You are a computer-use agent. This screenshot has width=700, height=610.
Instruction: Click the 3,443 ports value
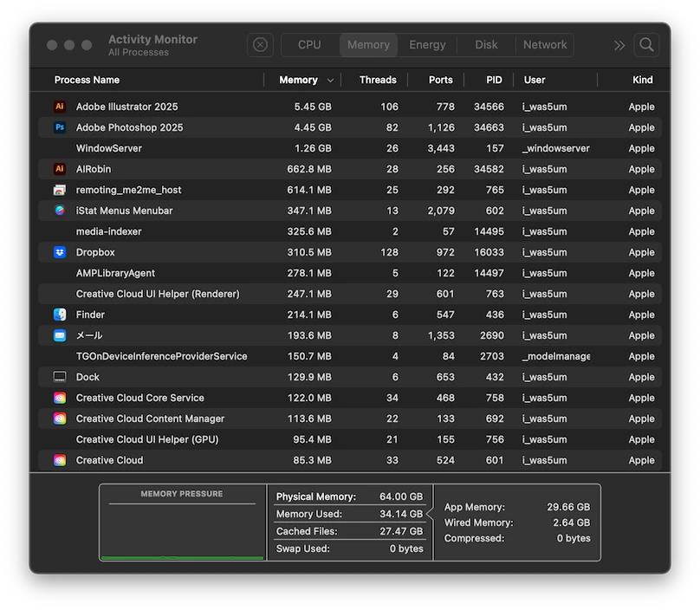coord(441,148)
